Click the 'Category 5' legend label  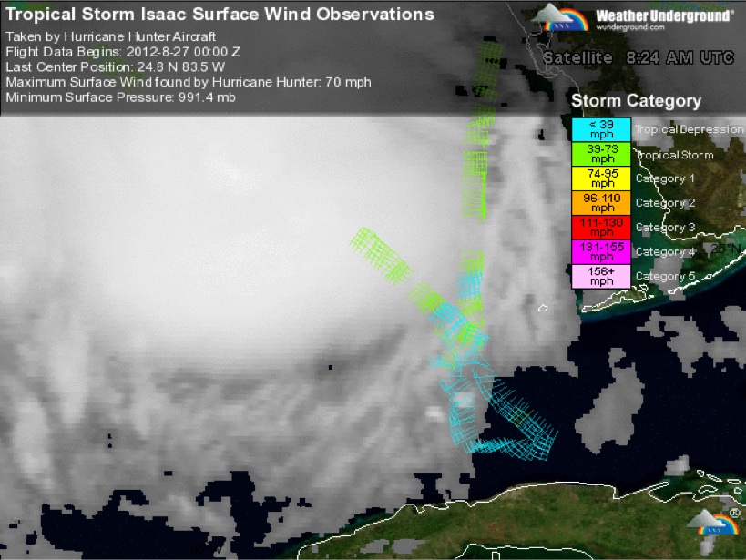tap(665, 277)
